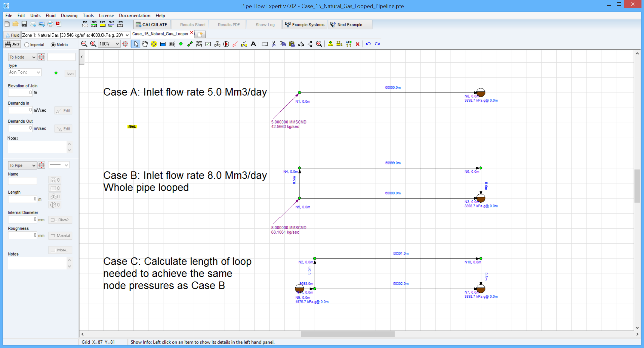Click the Elevation of Join input field
This screenshot has height=348, width=644.
point(20,93)
